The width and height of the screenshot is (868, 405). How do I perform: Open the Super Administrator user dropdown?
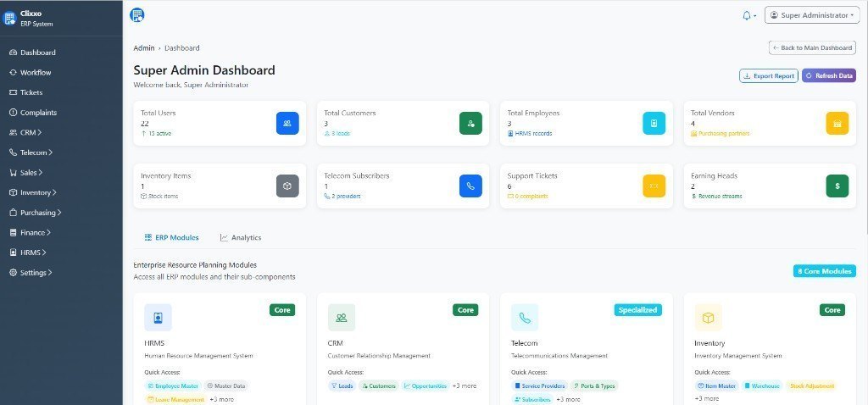[x=811, y=15]
